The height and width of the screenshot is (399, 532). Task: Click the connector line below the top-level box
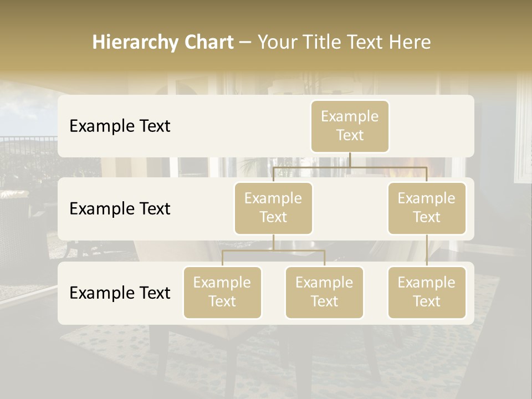350,160
